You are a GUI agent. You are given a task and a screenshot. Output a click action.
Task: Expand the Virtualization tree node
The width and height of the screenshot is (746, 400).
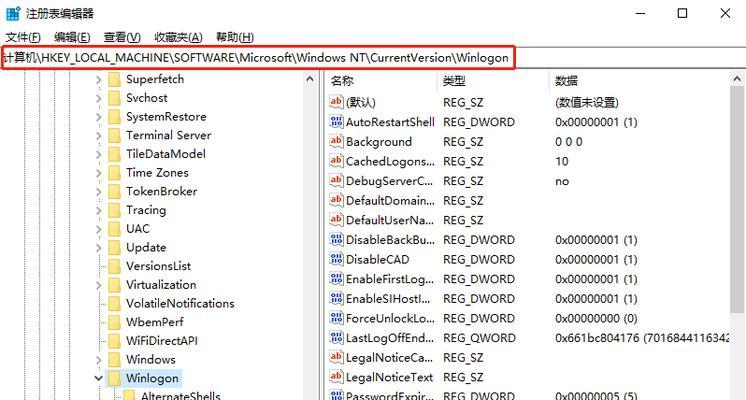(x=98, y=285)
